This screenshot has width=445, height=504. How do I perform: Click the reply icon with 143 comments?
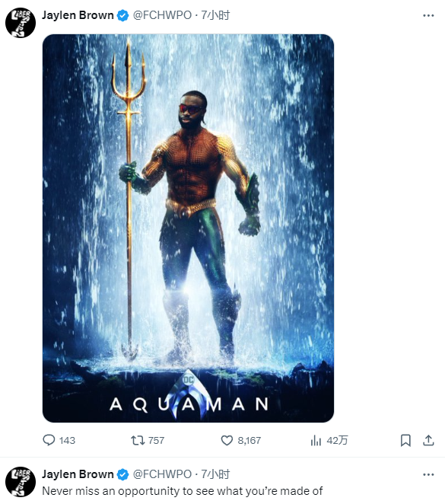[49, 440]
